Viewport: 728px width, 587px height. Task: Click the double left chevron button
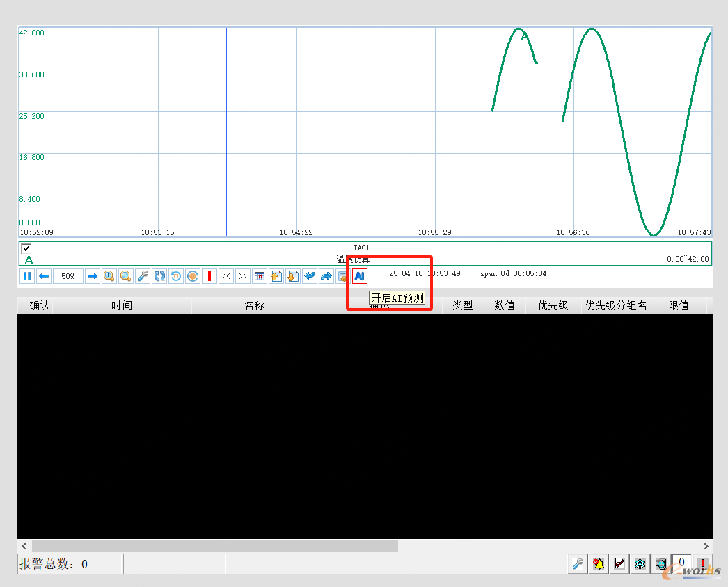(226, 276)
